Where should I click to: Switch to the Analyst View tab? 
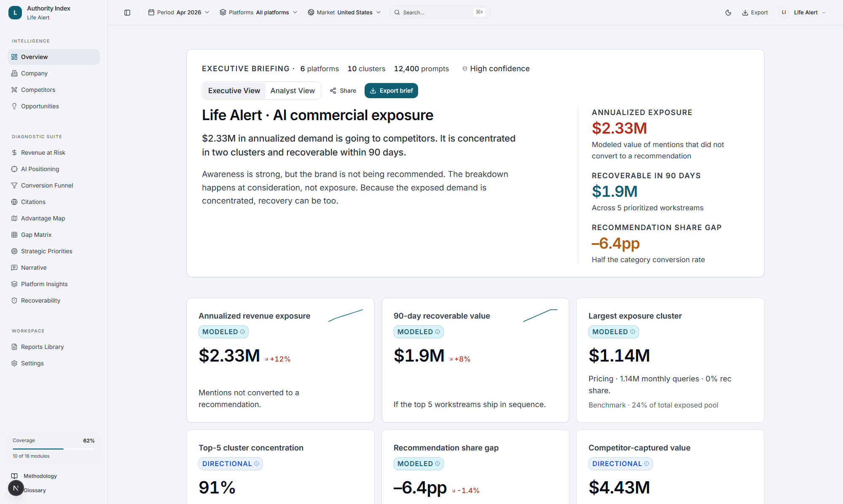pos(293,91)
